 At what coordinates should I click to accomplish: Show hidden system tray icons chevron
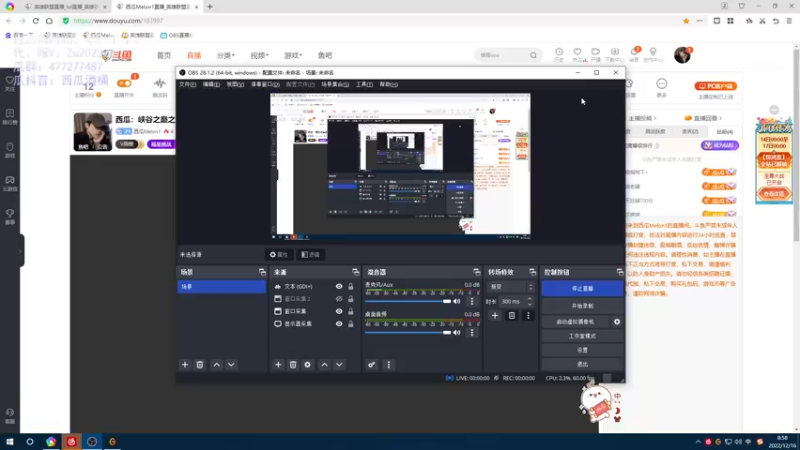pos(698,442)
